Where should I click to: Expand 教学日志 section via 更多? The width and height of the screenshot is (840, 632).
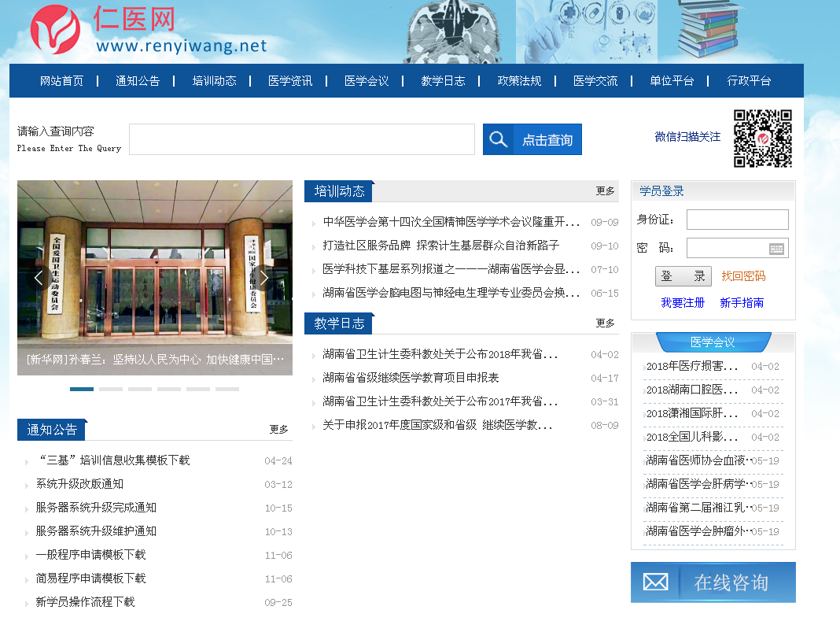[605, 323]
